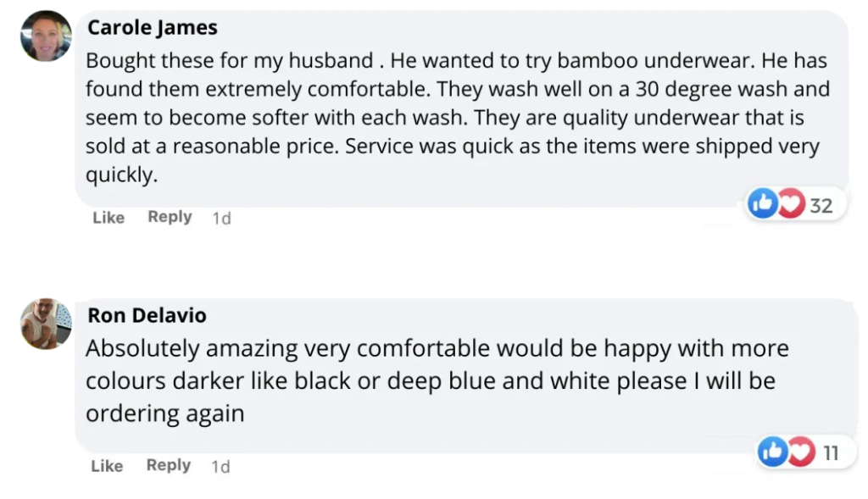
Task: Click the heart reaction on Ron's comment
Action: [799, 452]
